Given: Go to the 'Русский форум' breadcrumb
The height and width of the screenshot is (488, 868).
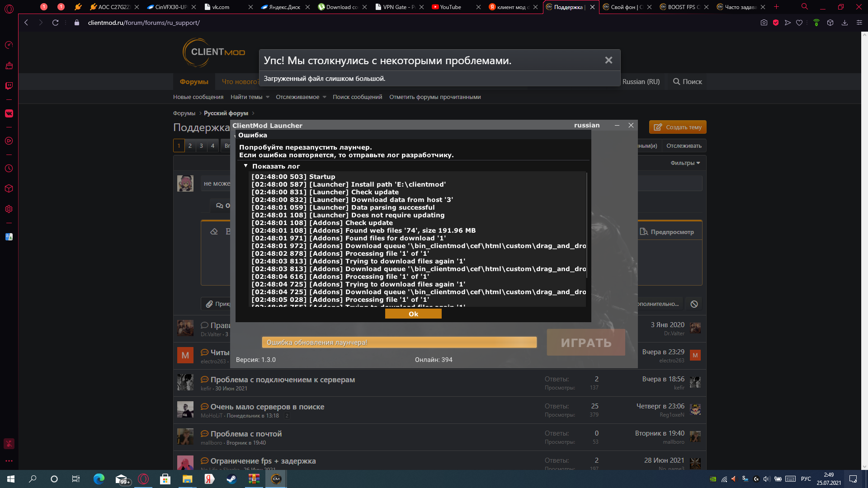Looking at the screenshot, I should pyautogui.click(x=226, y=113).
